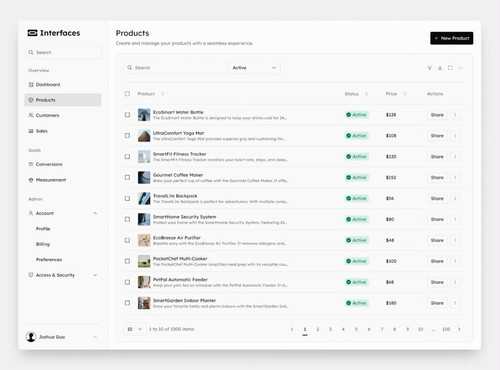Toggle the select-all checkbox in table header

[x=127, y=94]
